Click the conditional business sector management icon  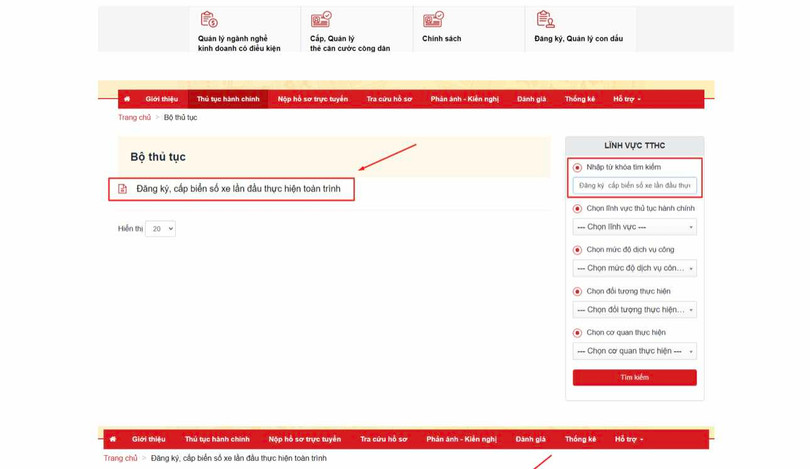209,20
